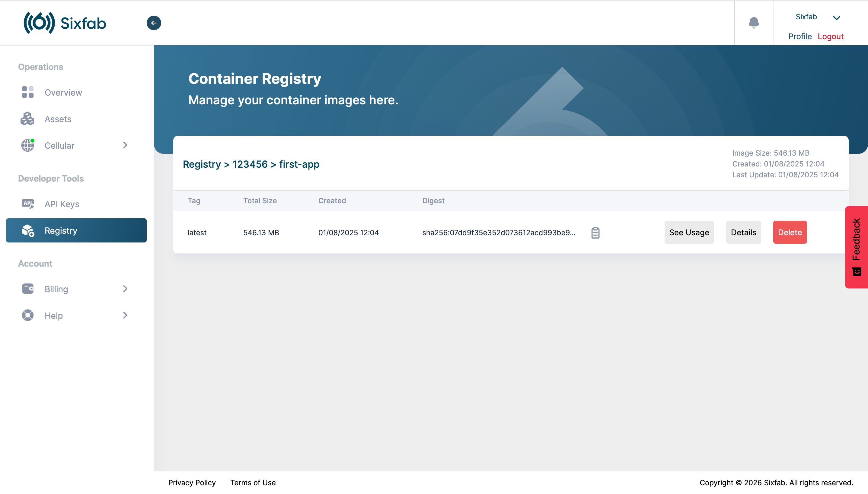The height and width of the screenshot is (494, 868).
Task: Select the Assets cube icon
Action: click(x=27, y=119)
